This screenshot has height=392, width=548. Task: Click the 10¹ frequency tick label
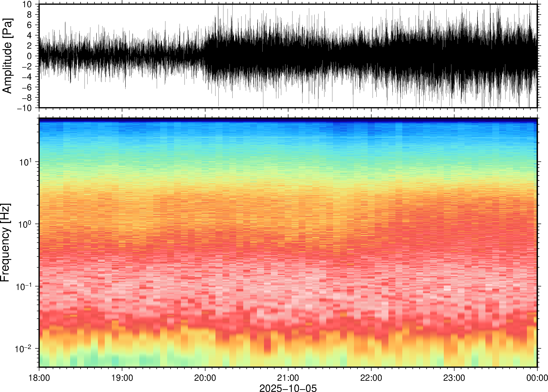pyautogui.click(x=25, y=162)
